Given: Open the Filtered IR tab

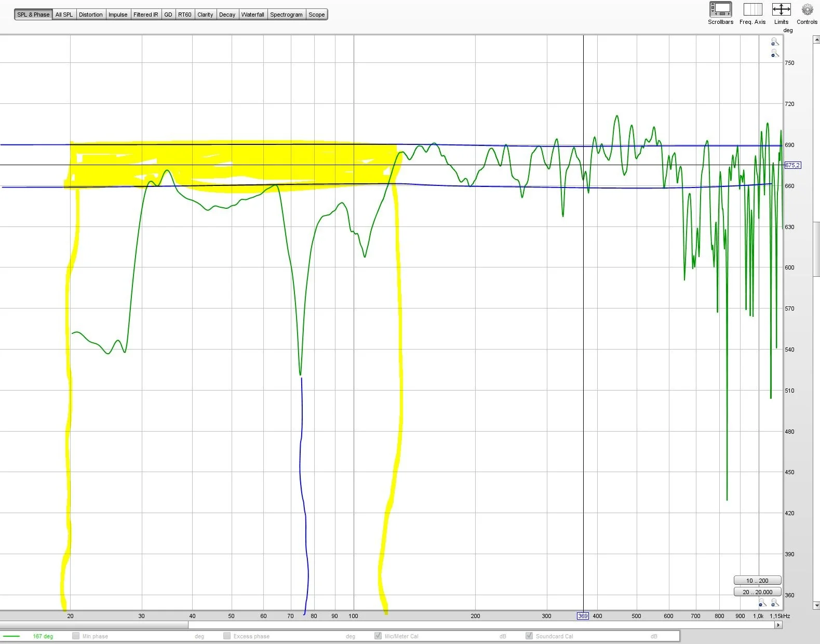Looking at the screenshot, I should pos(146,15).
